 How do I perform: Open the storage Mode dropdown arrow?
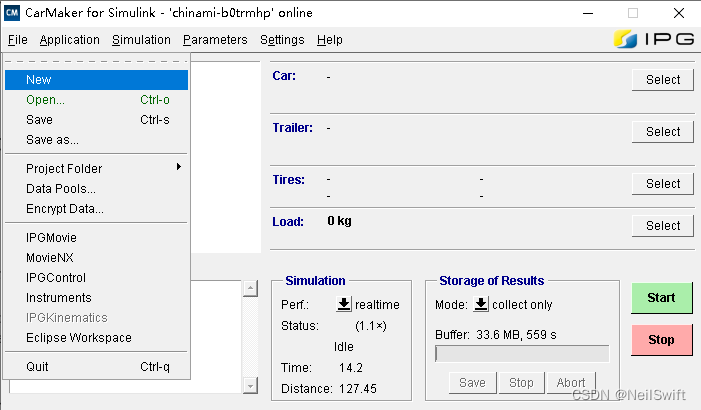coord(481,304)
